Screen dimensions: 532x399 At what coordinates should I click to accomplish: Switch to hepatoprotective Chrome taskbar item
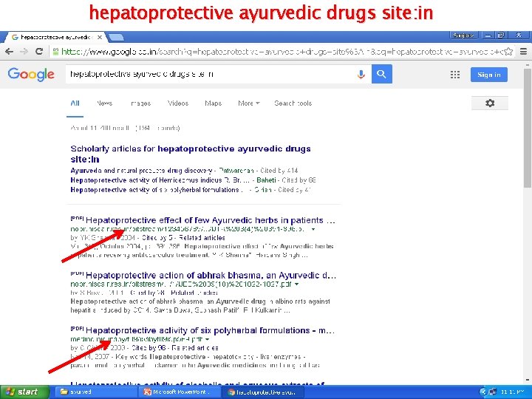(262, 392)
